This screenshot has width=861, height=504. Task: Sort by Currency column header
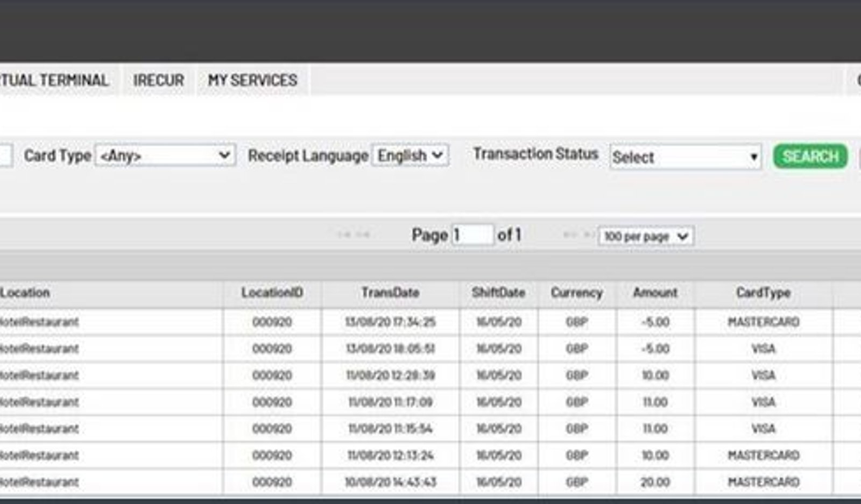[576, 293]
